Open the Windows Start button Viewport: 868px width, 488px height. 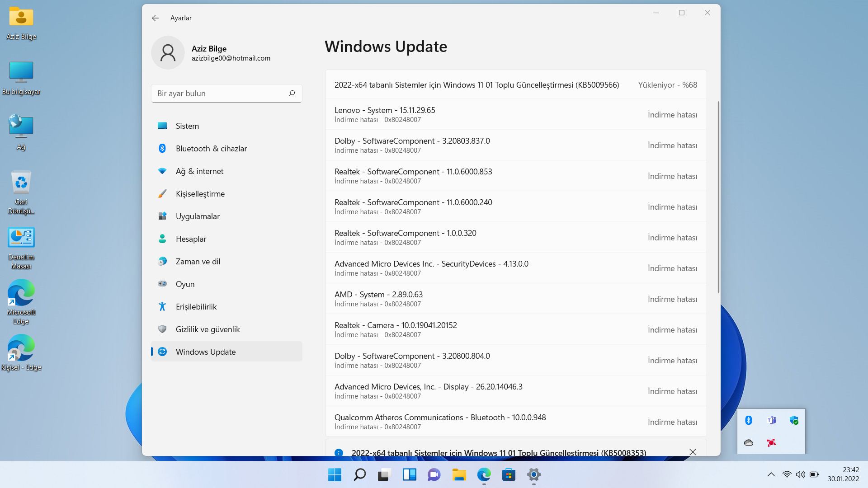pyautogui.click(x=335, y=474)
